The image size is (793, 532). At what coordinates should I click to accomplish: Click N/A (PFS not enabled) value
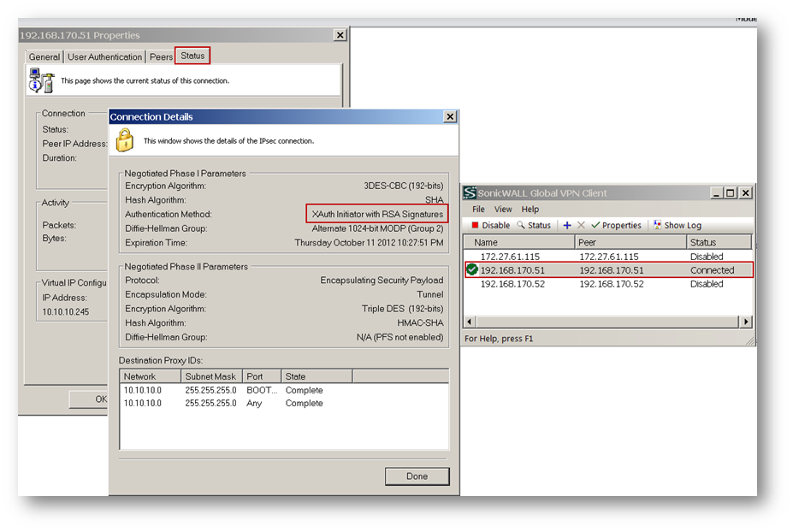point(400,337)
